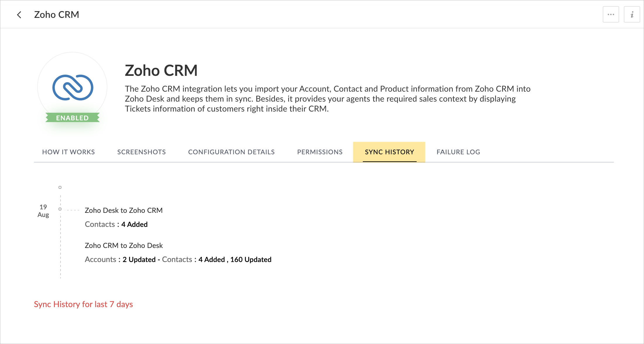This screenshot has height=344, width=644.
Task: Click the top timeline start marker
Action: (x=60, y=187)
